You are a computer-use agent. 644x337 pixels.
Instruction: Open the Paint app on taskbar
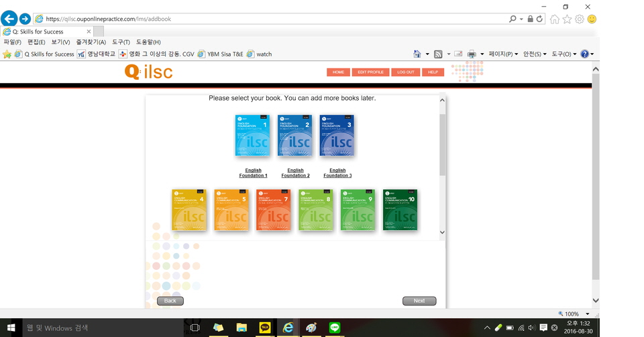(311, 328)
